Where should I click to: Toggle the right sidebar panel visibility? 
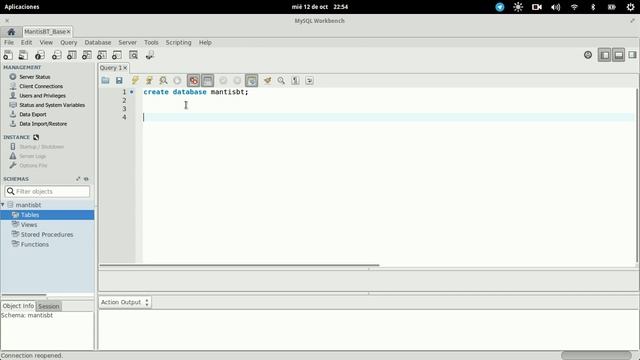(x=632, y=55)
